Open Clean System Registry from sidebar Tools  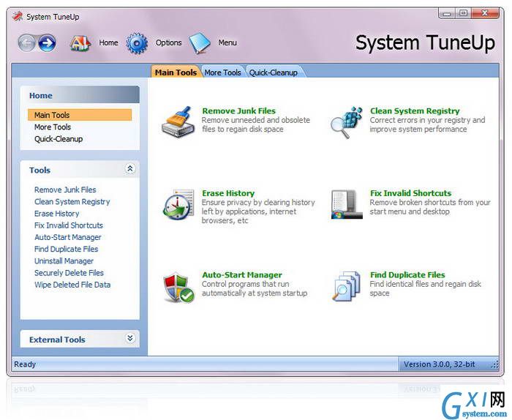tap(72, 202)
